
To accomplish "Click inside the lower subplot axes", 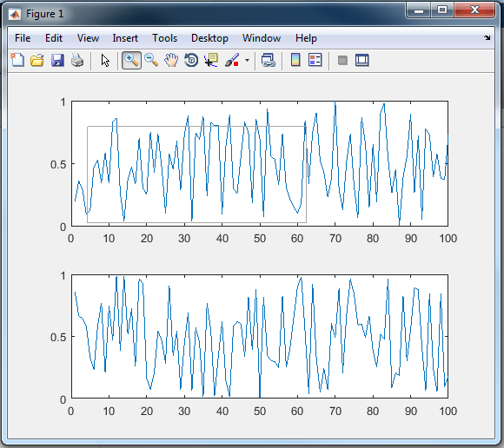I will 260,336.
